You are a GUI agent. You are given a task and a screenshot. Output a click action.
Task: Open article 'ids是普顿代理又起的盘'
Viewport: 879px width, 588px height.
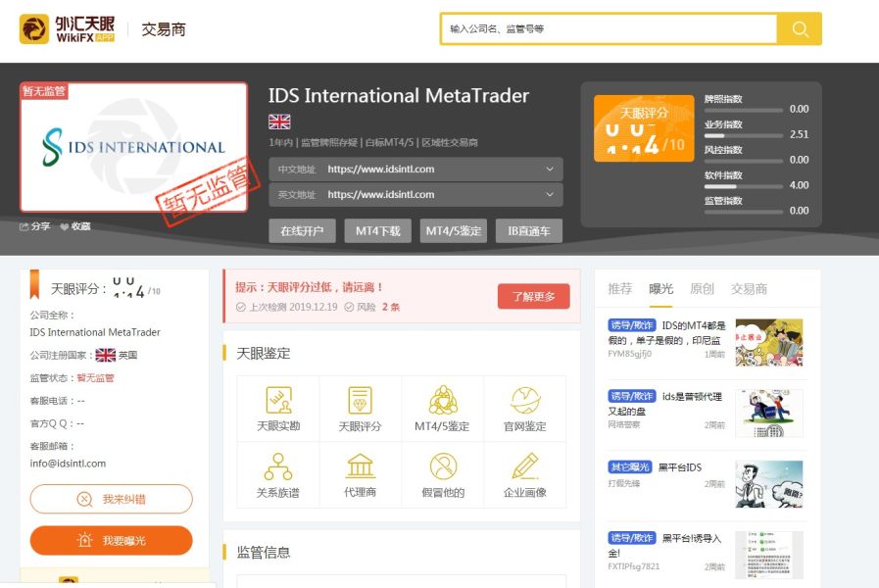[664, 404]
